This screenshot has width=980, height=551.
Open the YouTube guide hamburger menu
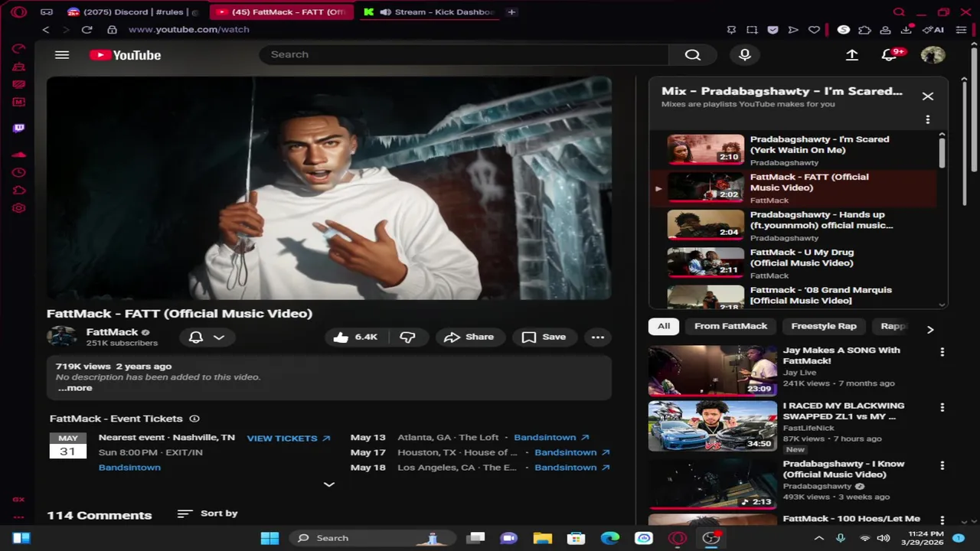point(62,54)
